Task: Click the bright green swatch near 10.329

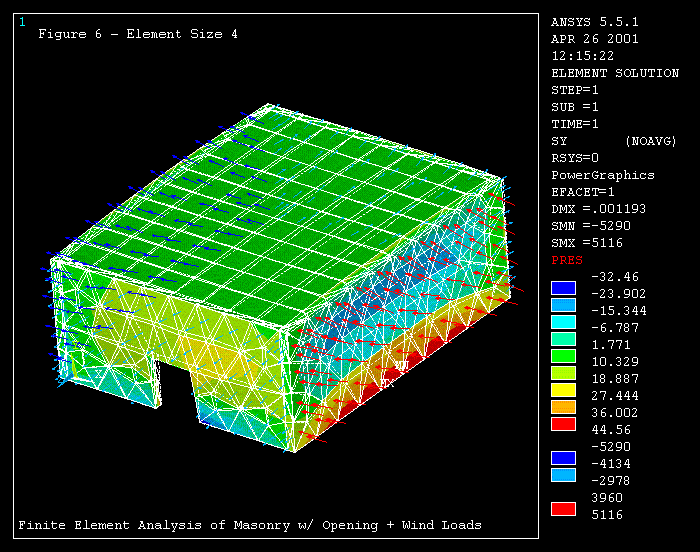Action: click(x=564, y=356)
